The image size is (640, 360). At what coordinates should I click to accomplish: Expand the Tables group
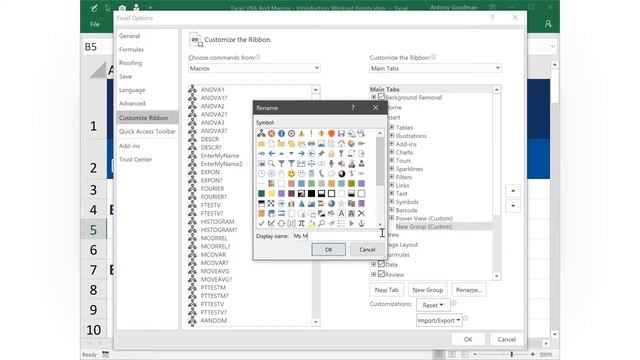click(391, 127)
